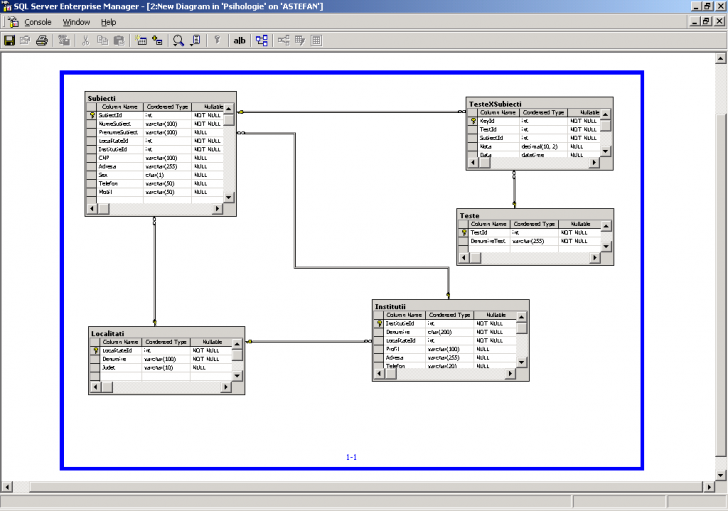Click the Arrange Tables icon

point(262,41)
